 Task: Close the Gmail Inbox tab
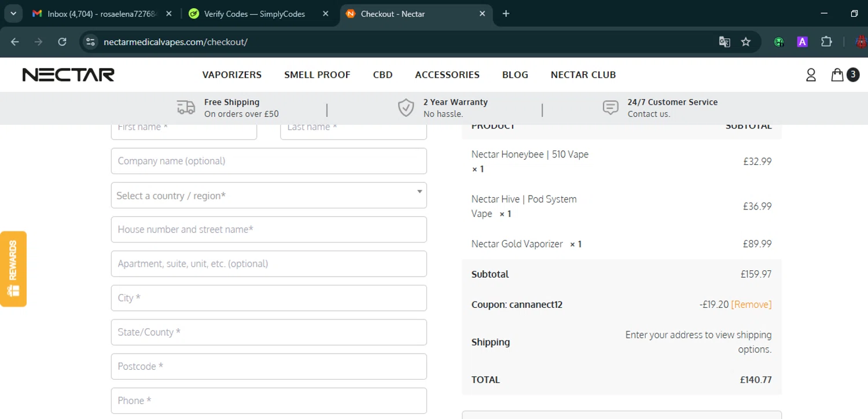tap(169, 14)
